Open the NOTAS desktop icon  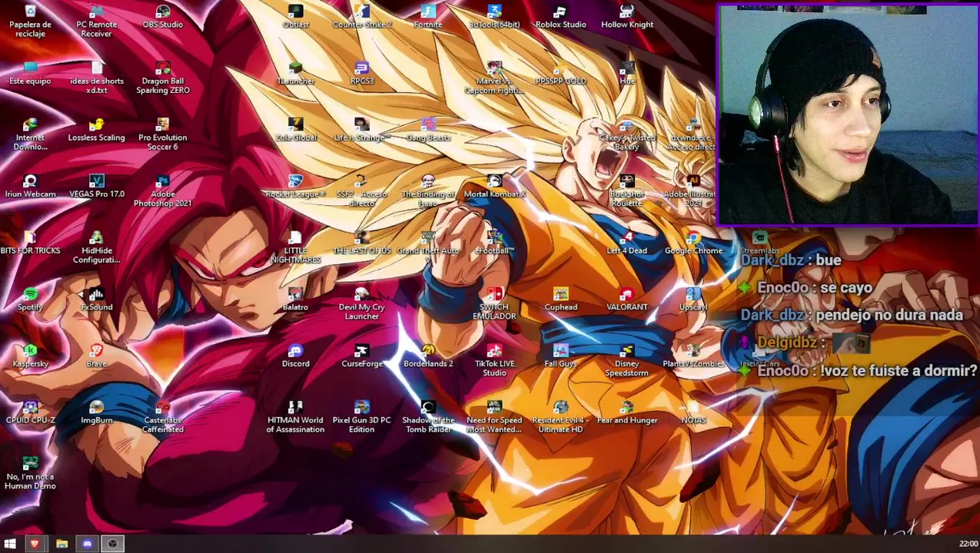pyautogui.click(x=693, y=412)
